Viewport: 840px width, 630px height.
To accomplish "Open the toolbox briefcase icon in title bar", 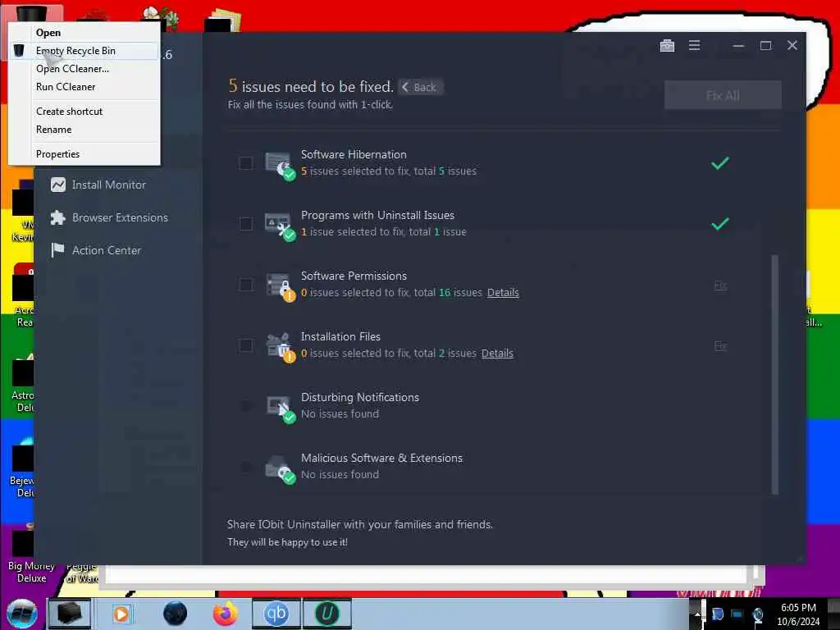I will coord(667,46).
